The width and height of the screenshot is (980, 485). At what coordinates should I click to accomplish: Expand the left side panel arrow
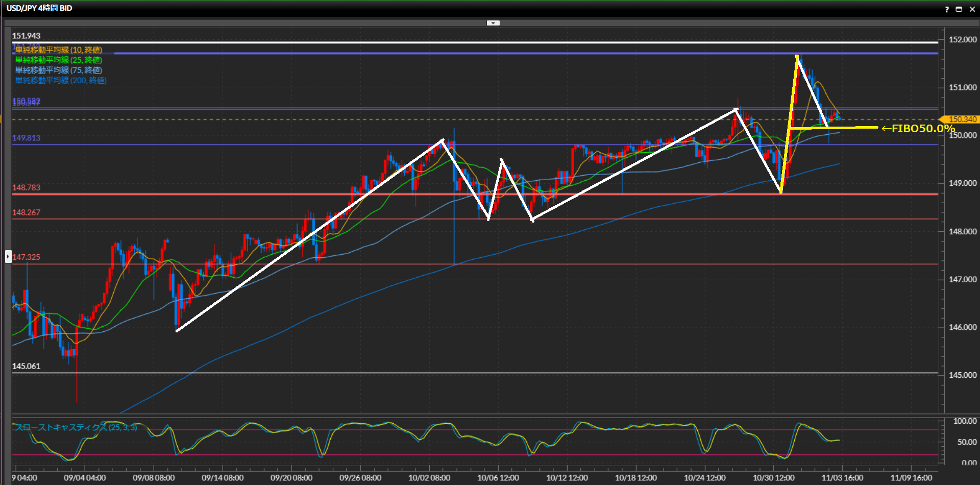(8, 256)
